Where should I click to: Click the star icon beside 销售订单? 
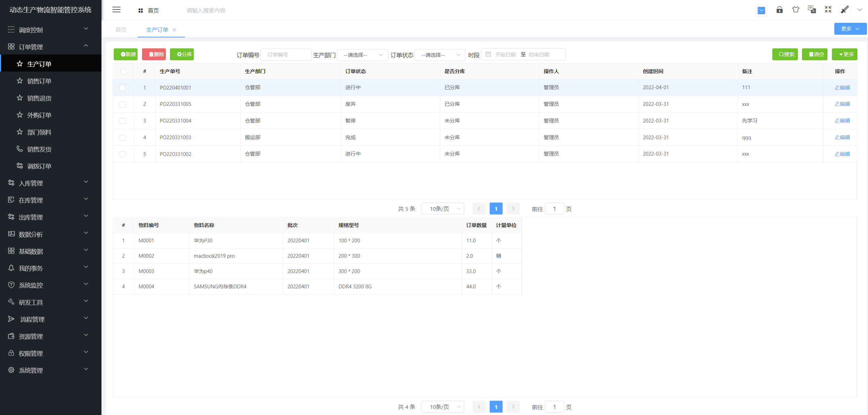pos(20,81)
